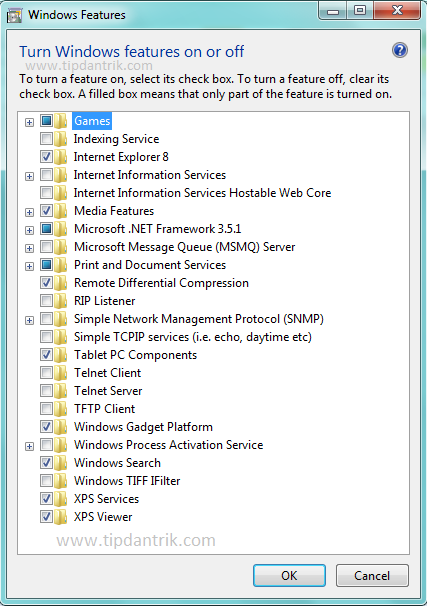Image resolution: width=427 pixels, height=606 pixels.
Task: Enable the RIP Listener checkbox
Action: coord(46,301)
